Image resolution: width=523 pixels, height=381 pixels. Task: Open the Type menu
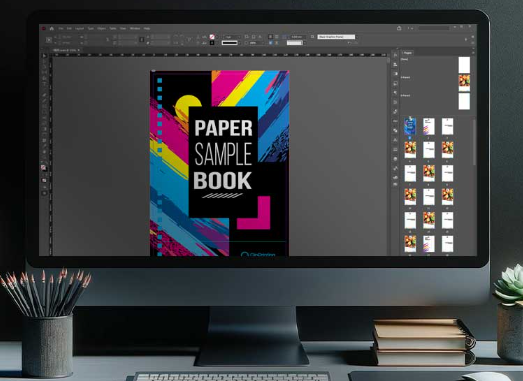[x=90, y=29]
